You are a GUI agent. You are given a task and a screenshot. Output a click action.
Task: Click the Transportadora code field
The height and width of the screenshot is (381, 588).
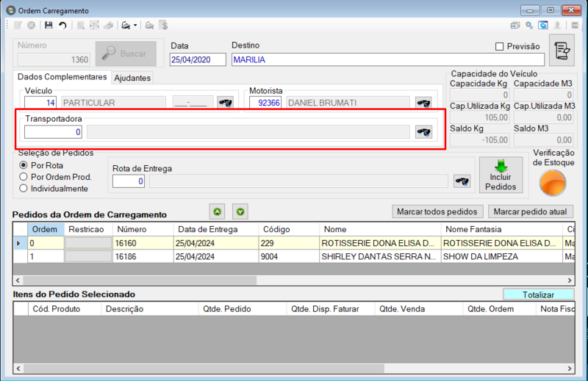click(x=53, y=132)
